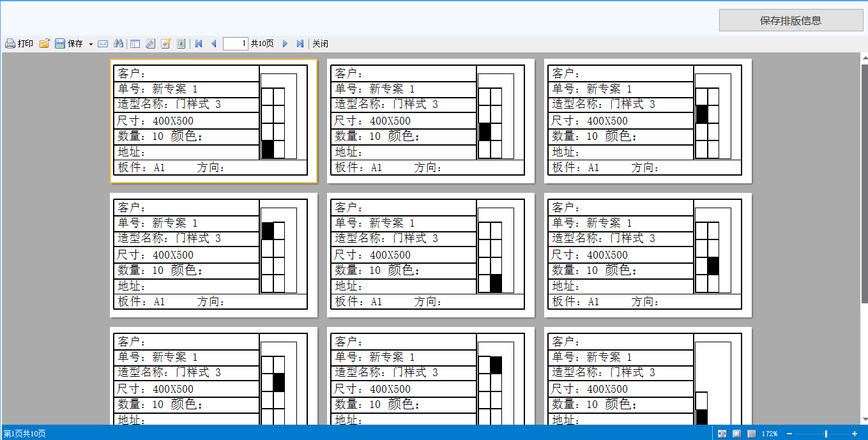The height and width of the screenshot is (440, 868).
Task: Toggle the outline panel icon
Action: 135,43
